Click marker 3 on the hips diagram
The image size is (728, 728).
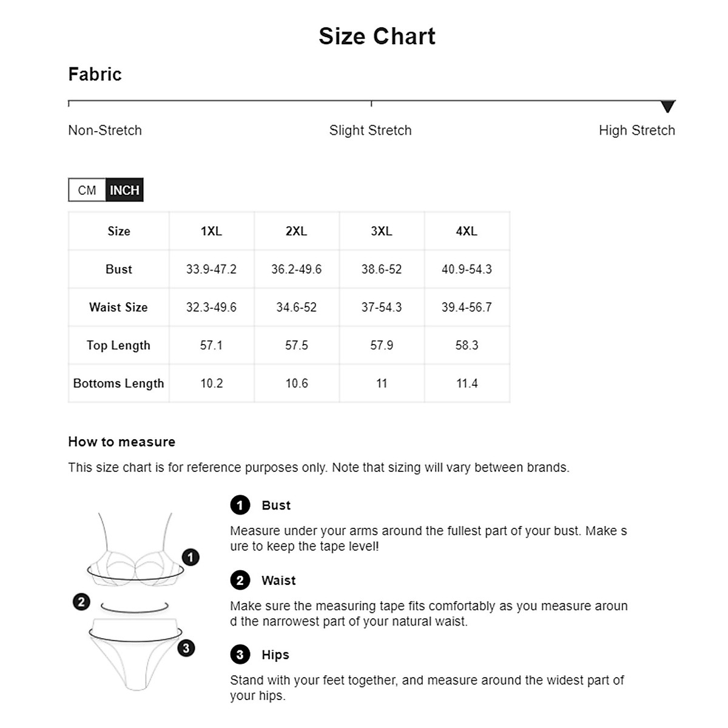pyautogui.click(x=186, y=648)
